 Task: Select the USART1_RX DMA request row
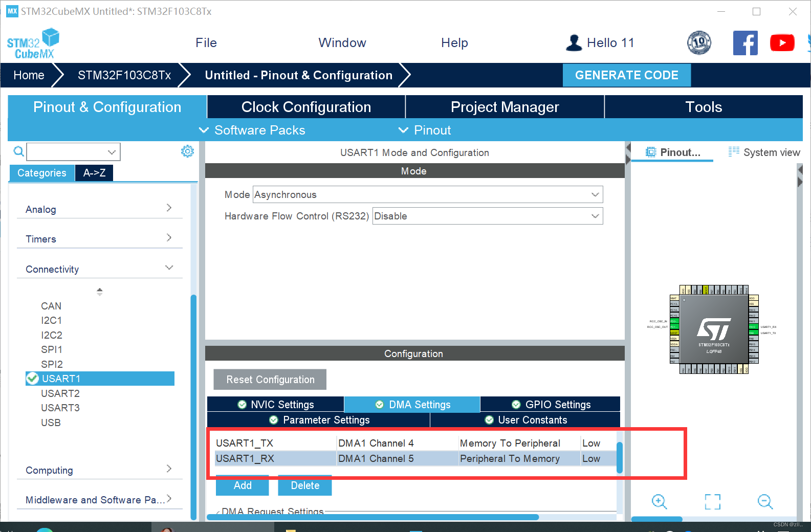(414, 458)
